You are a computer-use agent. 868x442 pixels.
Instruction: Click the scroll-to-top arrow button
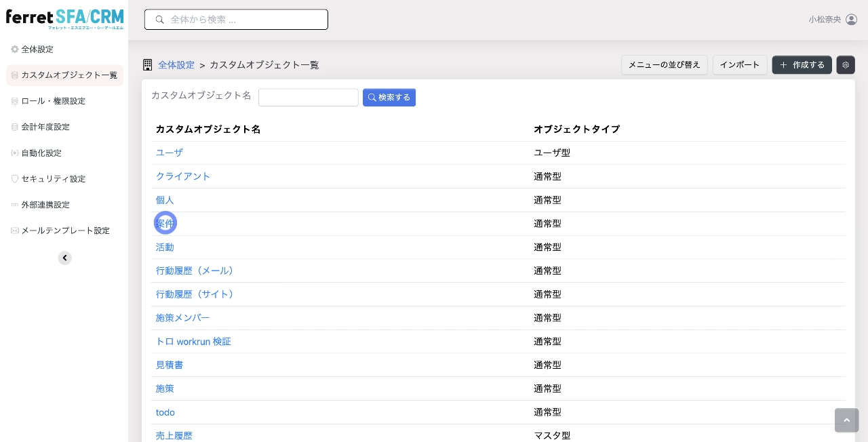[846, 420]
